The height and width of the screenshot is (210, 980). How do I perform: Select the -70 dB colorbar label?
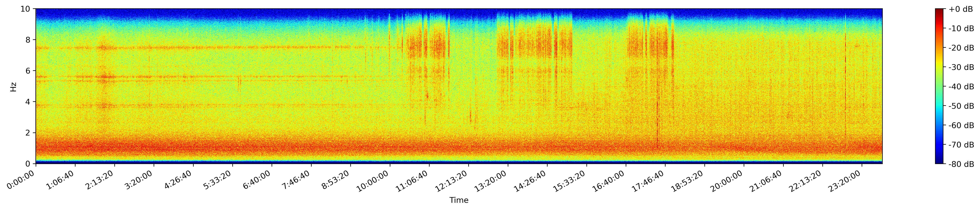pyautogui.click(x=961, y=145)
